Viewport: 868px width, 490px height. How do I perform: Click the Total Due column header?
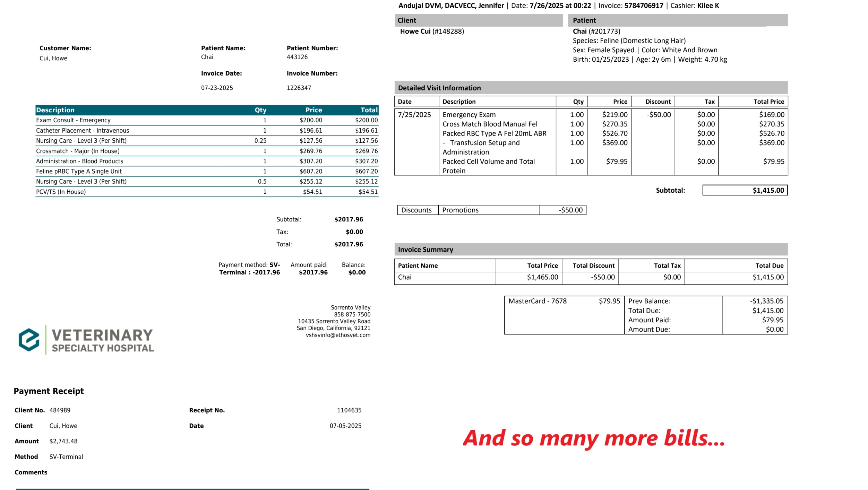point(769,266)
